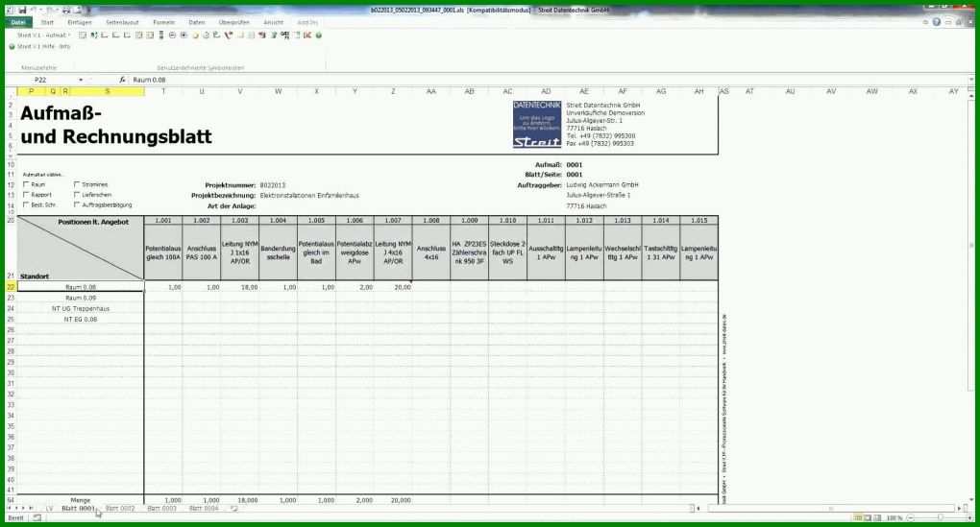Click position header cell 1.001
Image resolution: width=980 pixels, height=527 pixels.
(x=163, y=221)
